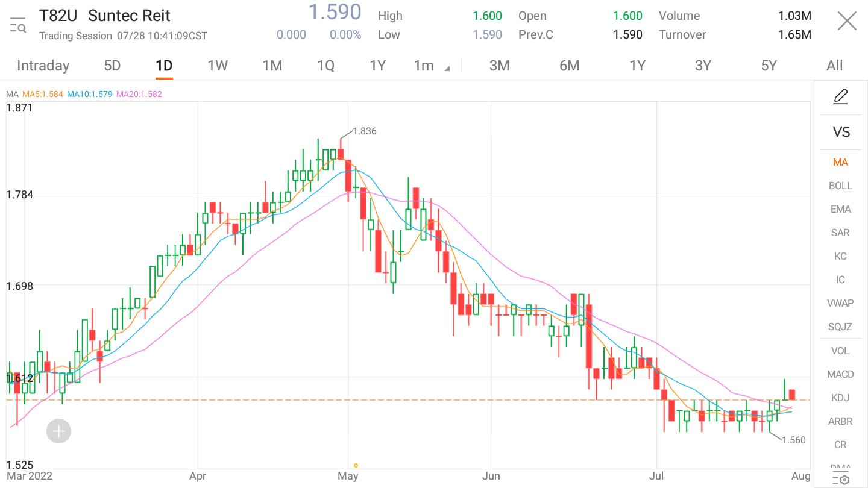This screenshot has height=488, width=868.
Task: Click the 1.560 low price marker
Action: click(793, 440)
